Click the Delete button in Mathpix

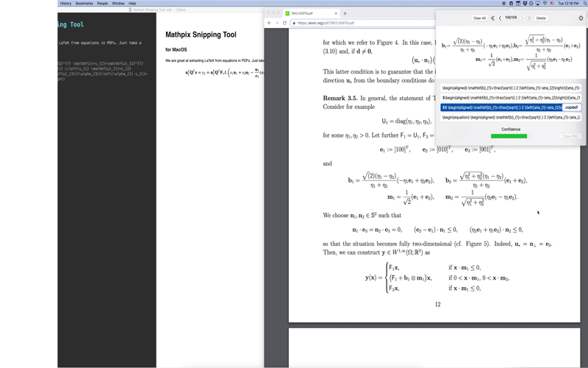point(541,18)
